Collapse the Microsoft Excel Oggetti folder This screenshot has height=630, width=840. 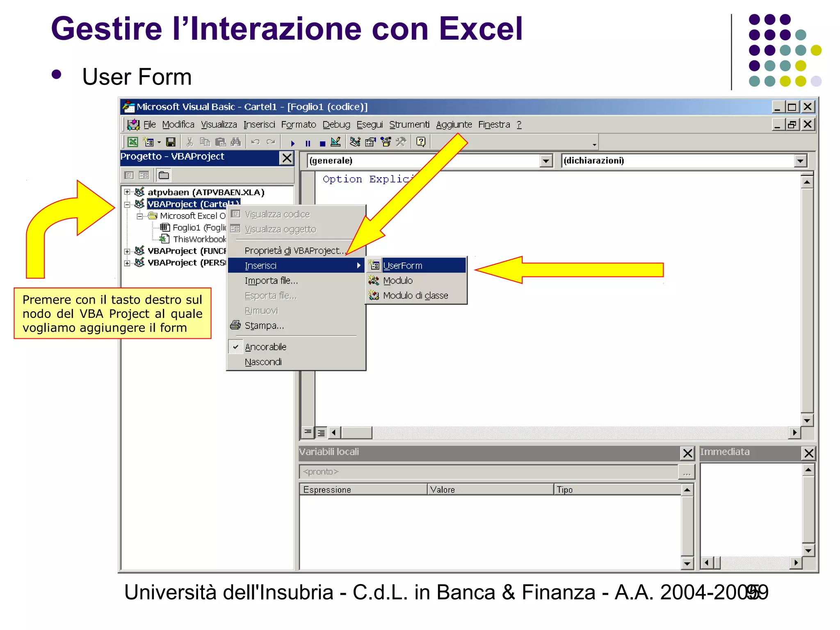tap(139, 216)
